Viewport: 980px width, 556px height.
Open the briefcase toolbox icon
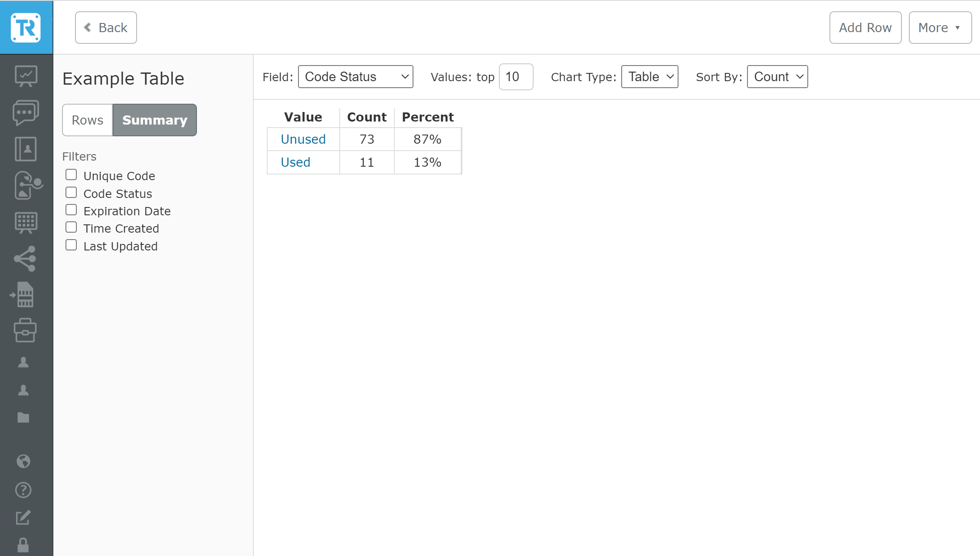pos(25,330)
